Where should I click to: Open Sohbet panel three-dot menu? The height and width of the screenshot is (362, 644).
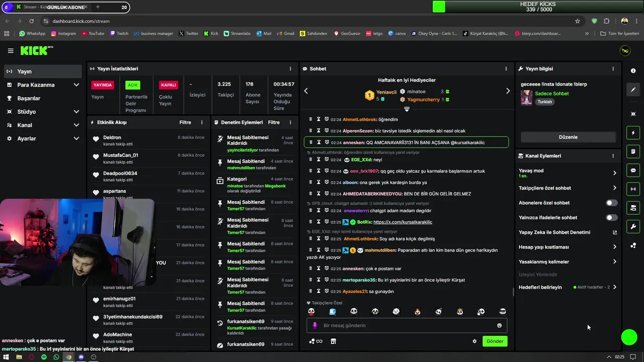pos(506,68)
